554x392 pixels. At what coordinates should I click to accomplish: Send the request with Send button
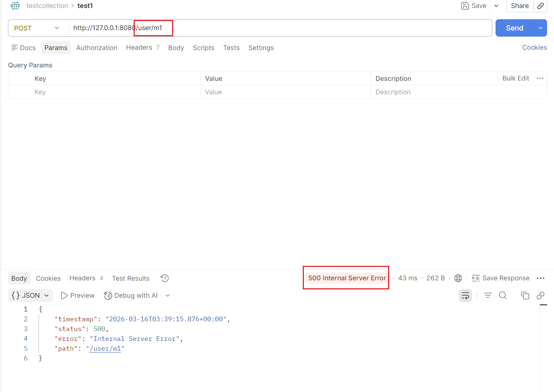(514, 28)
